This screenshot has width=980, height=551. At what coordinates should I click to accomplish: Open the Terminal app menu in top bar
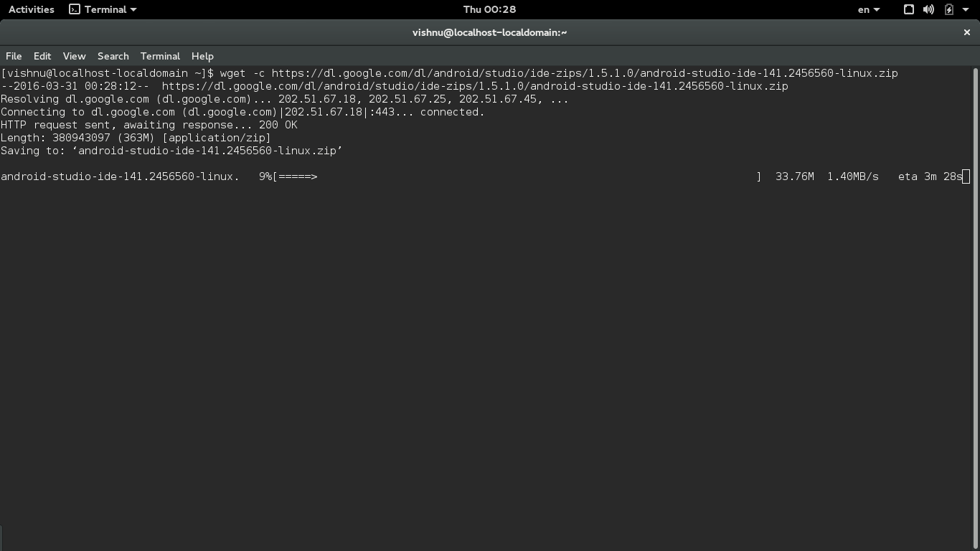pos(103,9)
